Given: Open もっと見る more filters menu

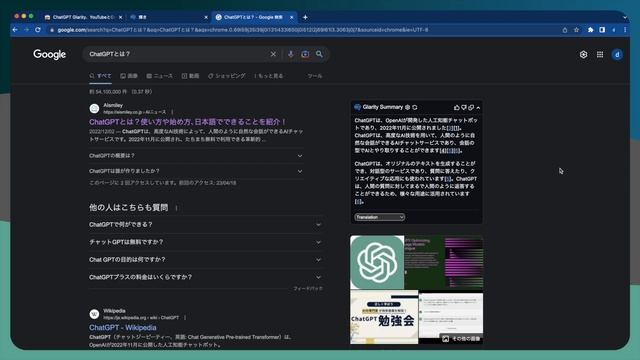Looking at the screenshot, I should pyautogui.click(x=269, y=76).
